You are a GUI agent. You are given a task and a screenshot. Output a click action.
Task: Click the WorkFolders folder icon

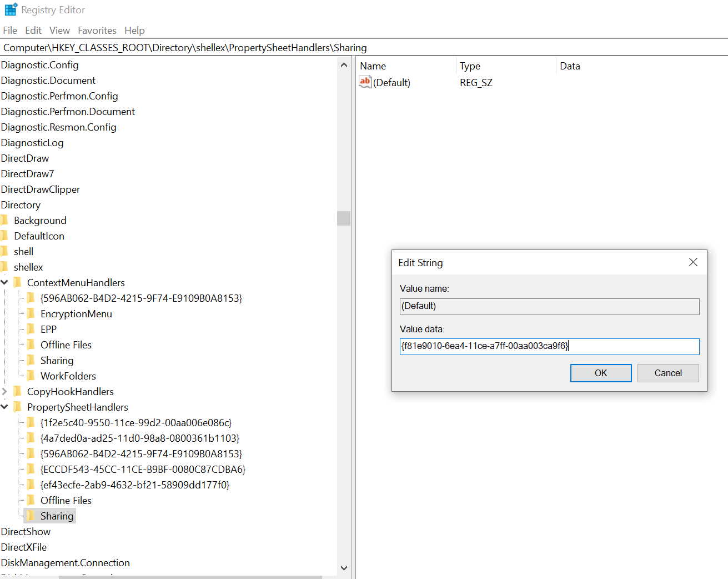(x=31, y=376)
